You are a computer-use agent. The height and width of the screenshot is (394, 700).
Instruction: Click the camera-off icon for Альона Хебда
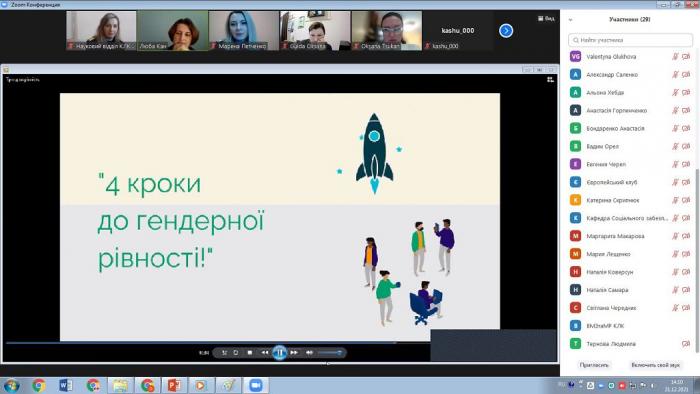pyautogui.click(x=686, y=92)
